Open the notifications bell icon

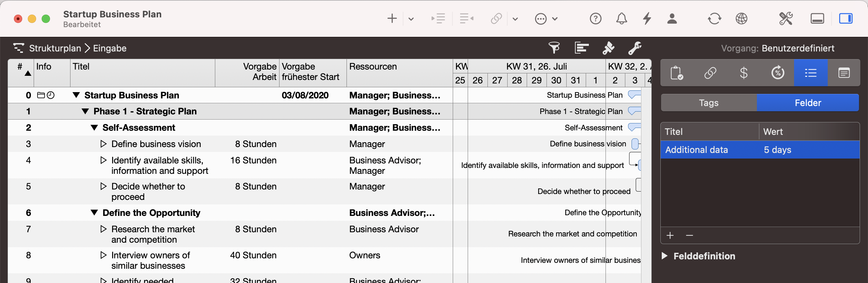[x=621, y=18]
